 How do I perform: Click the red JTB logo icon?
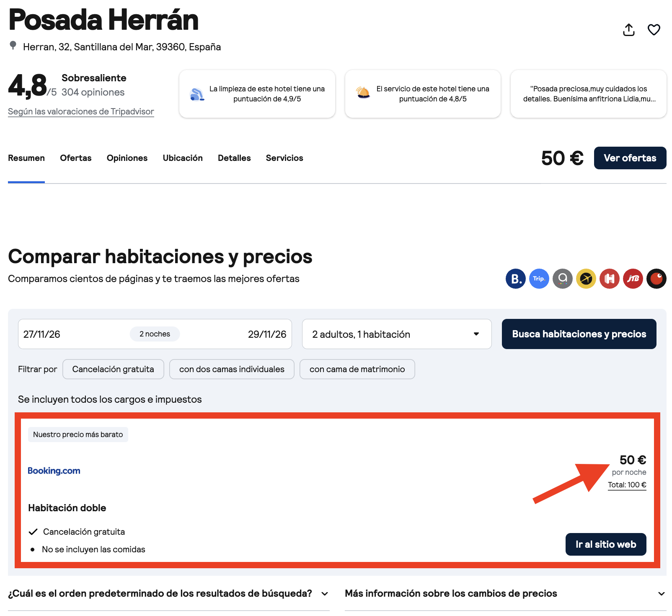pos(633,279)
